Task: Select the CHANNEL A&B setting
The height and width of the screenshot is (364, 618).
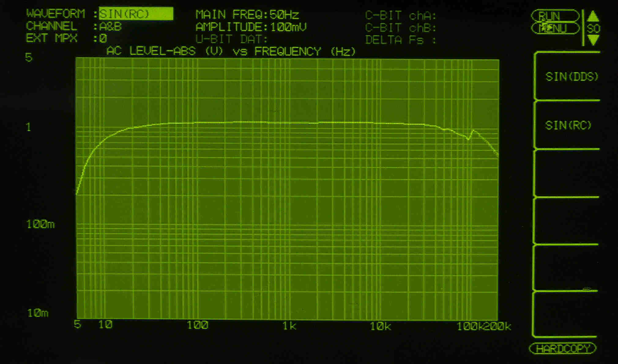Action: click(110, 27)
